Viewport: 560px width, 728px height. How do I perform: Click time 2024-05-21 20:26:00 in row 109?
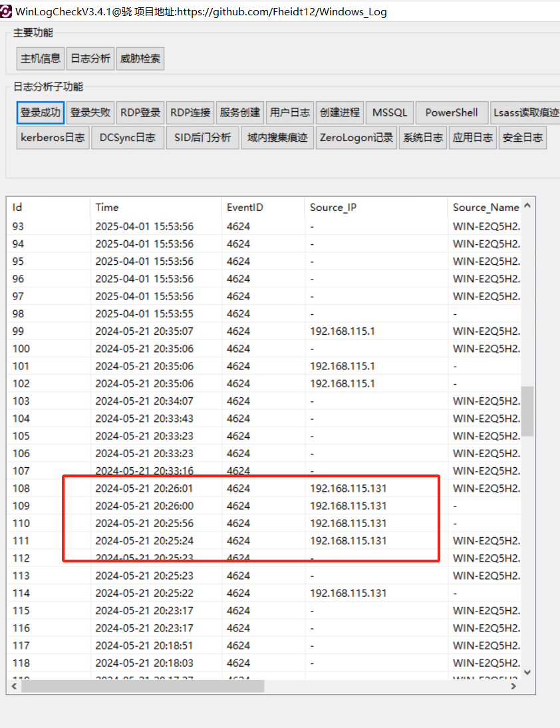click(x=144, y=506)
